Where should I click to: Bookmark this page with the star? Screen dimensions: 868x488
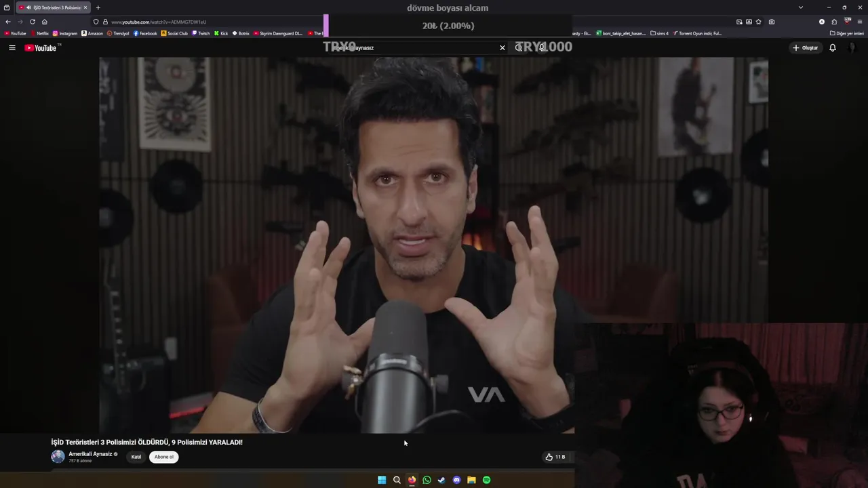tap(758, 22)
